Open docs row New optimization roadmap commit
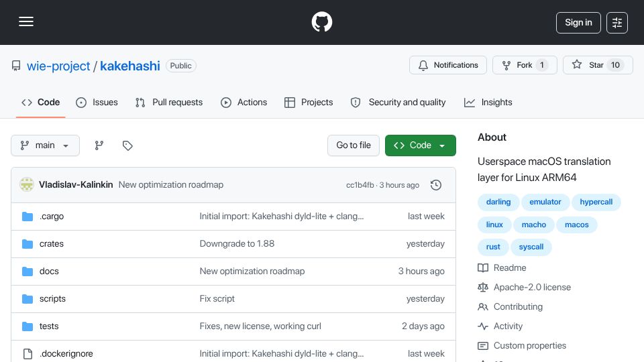This screenshot has height=362, width=644. [x=252, y=271]
